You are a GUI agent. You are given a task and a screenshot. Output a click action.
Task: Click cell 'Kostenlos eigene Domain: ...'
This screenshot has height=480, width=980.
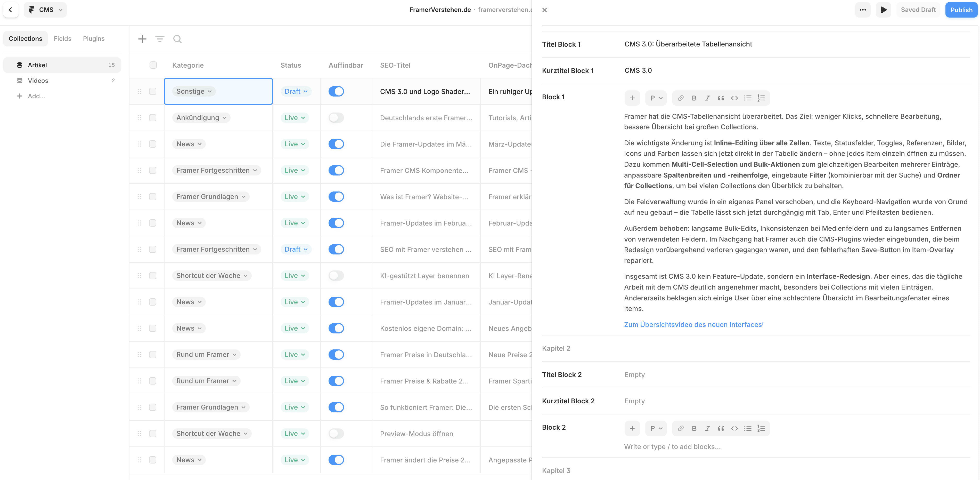[426, 329]
